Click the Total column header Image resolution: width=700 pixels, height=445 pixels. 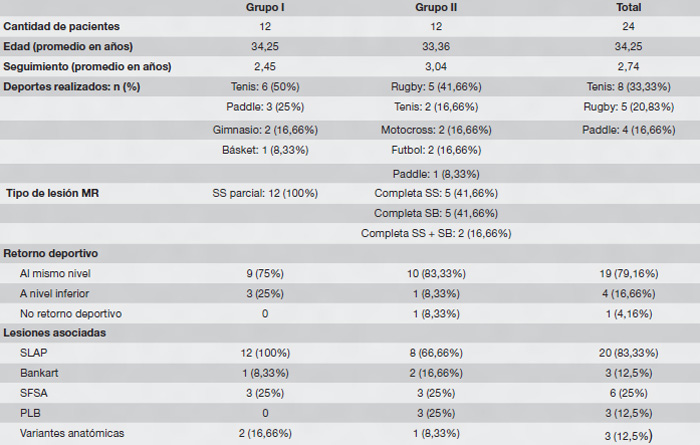click(629, 7)
